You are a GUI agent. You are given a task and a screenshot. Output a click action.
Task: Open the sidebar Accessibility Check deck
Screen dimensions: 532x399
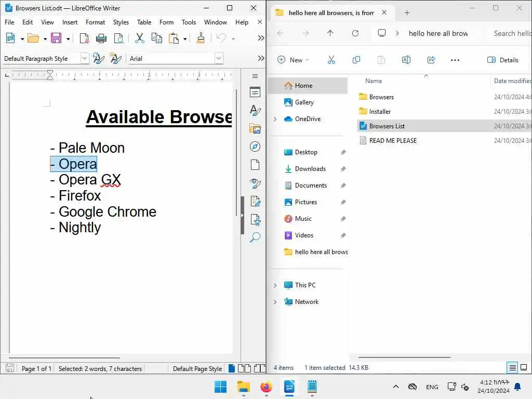[255, 220]
